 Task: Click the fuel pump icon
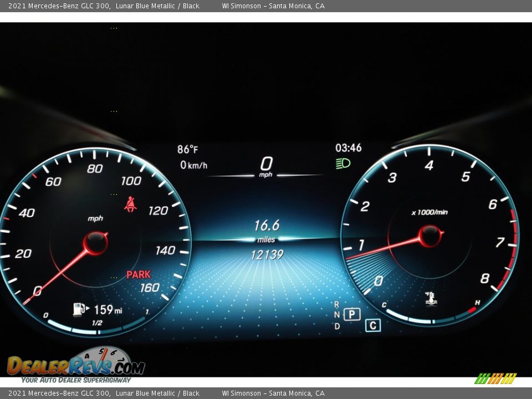point(81,309)
